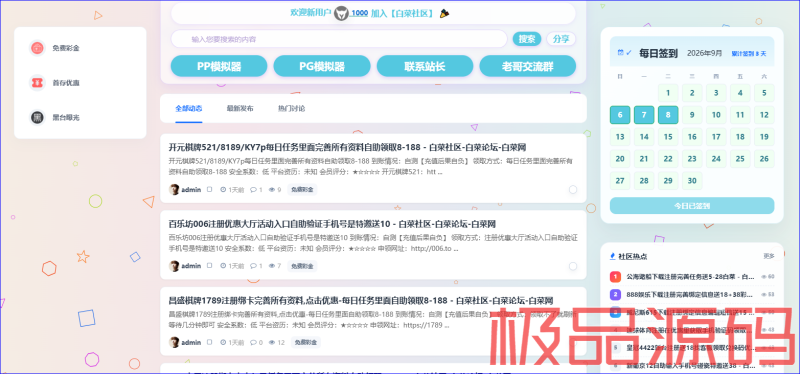Click the search input 输入您要搜索的内容
800x374 pixels.
[339, 39]
